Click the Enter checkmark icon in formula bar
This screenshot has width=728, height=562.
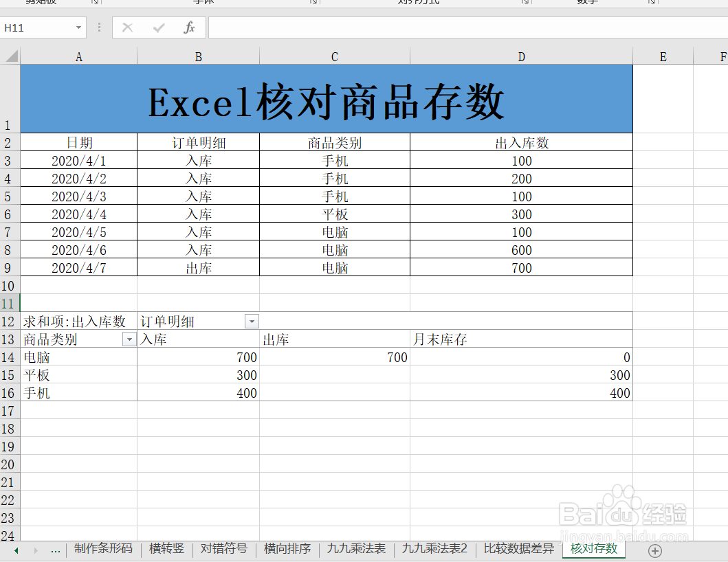click(159, 28)
